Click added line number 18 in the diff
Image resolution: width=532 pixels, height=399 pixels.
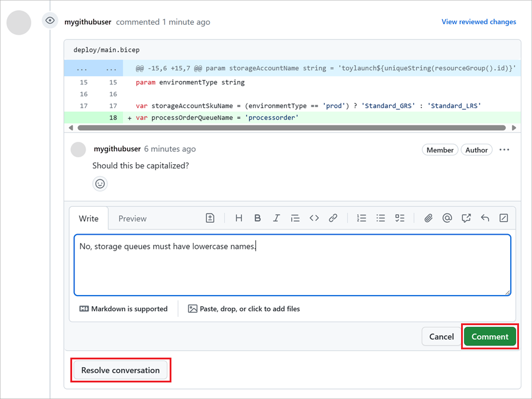point(113,118)
